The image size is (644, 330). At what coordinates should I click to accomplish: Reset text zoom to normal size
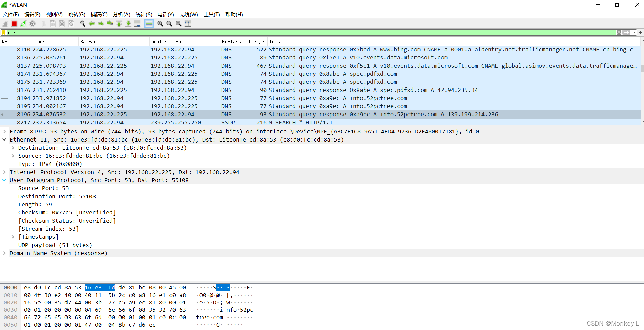[179, 24]
